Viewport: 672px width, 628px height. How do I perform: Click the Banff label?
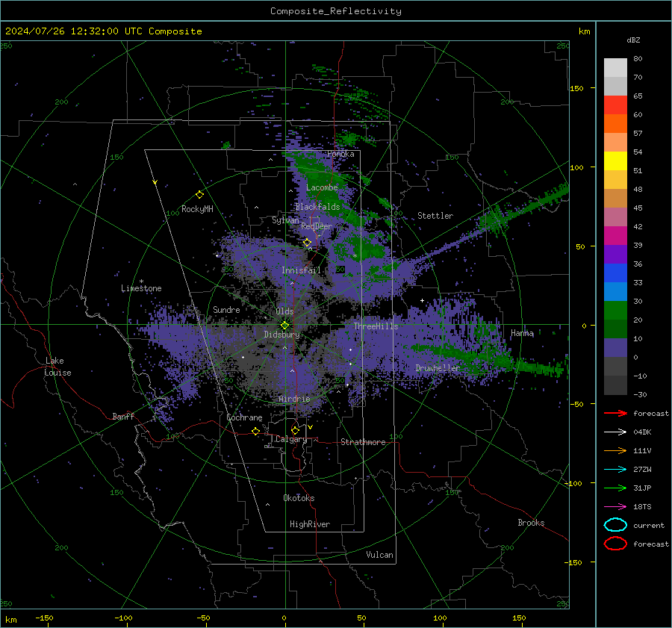pos(123,416)
